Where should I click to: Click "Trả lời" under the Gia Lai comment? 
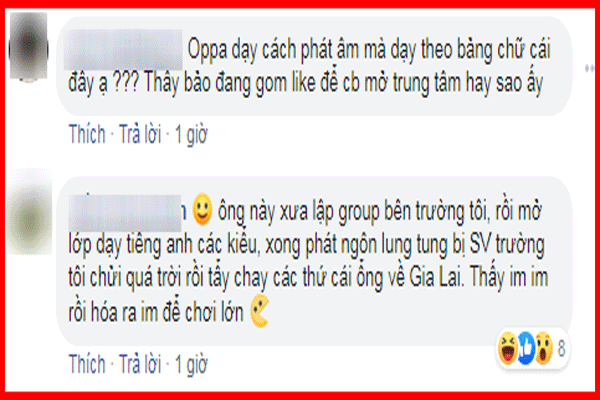point(140,364)
